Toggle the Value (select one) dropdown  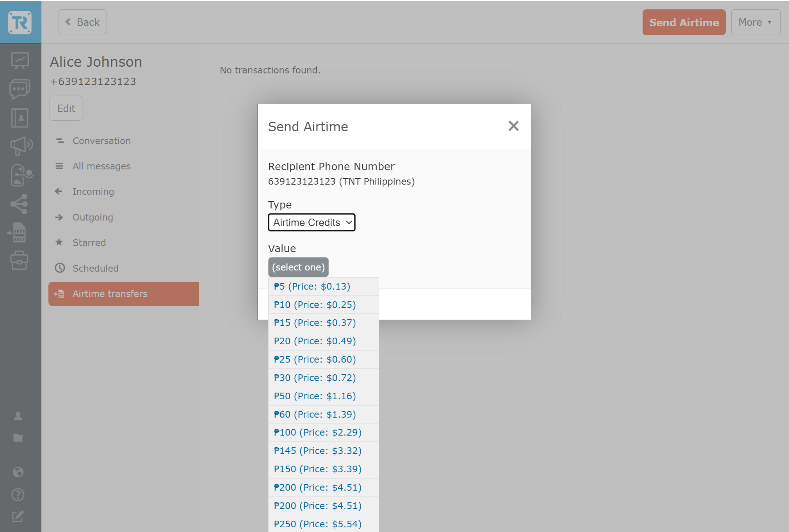click(298, 267)
